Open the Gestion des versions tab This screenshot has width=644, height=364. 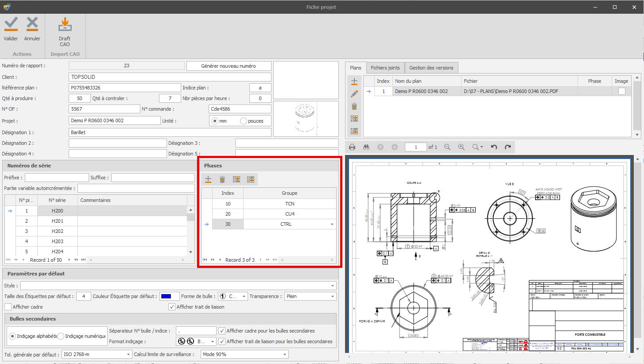431,68
